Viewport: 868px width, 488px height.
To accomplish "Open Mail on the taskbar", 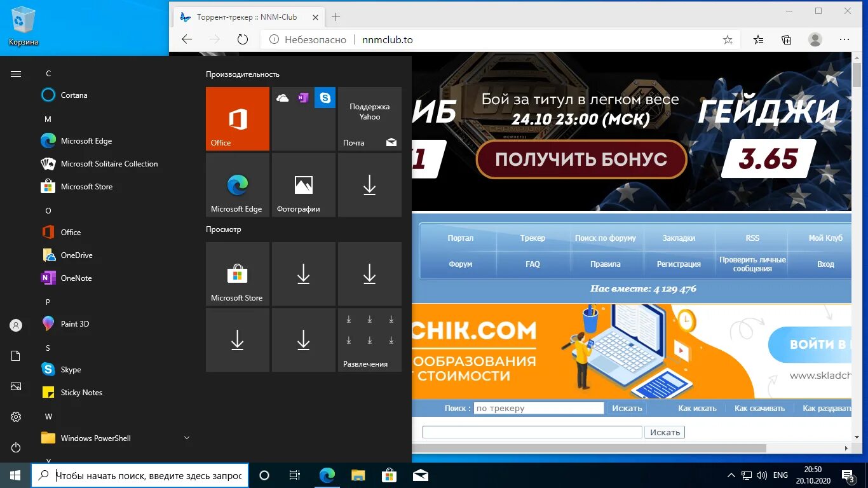I will point(420,475).
